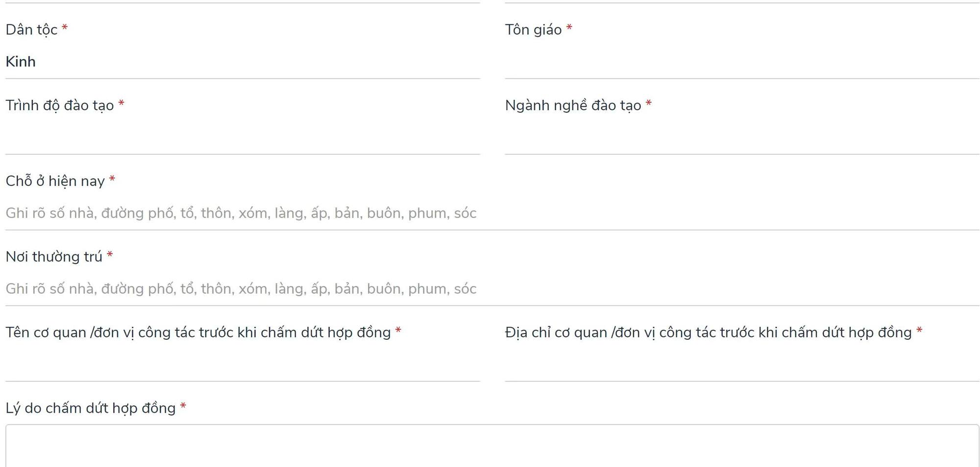The width and height of the screenshot is (980, 467).
Task: Select the Kinh value text
Action: click(20, 62)
